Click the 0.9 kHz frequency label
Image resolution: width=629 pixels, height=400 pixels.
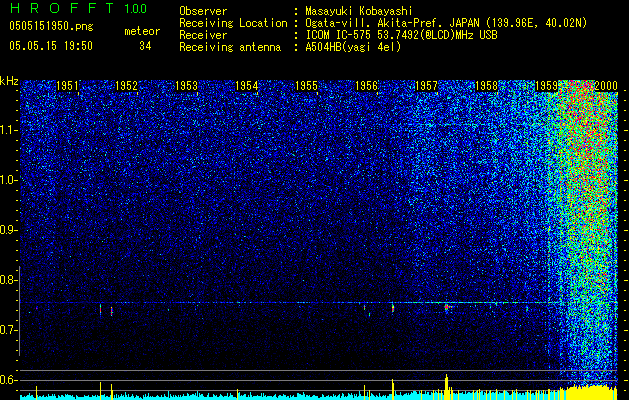pyautogui.click(x=9, y=230)
